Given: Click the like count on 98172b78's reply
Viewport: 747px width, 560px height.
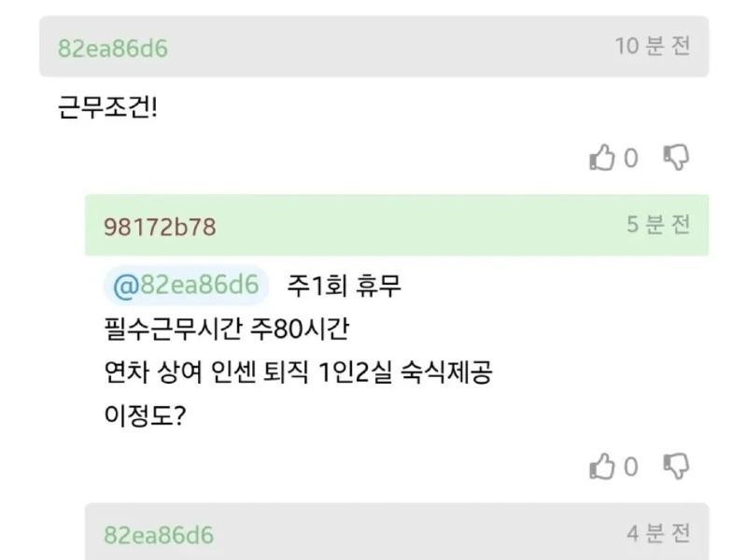Looking at the screenshot, I should (631, 467).
